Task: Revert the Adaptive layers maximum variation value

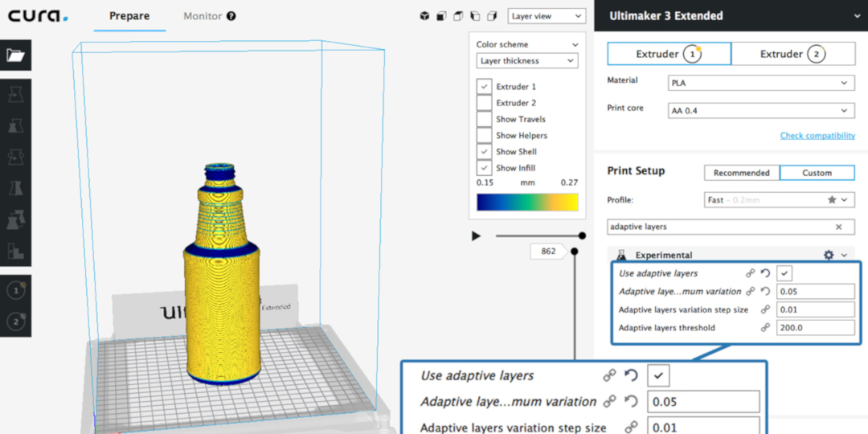Action: point(765,291)
